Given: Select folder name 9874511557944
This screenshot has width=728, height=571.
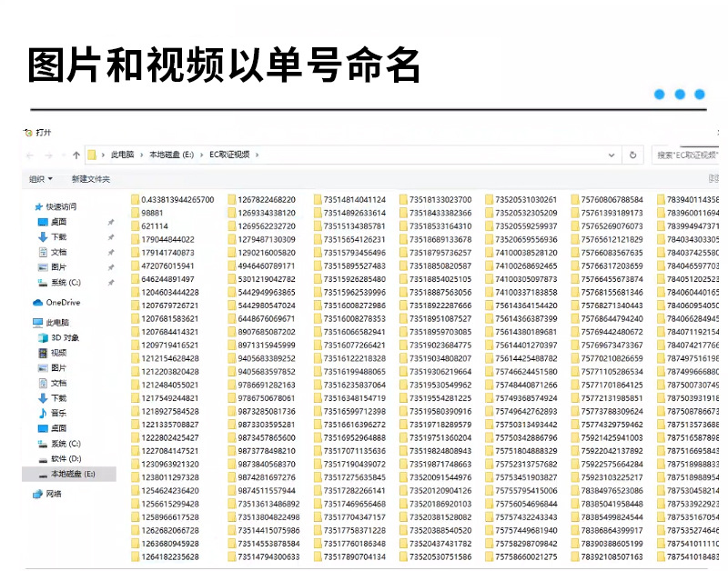Looking at the screenshot, I should point(267,490).
